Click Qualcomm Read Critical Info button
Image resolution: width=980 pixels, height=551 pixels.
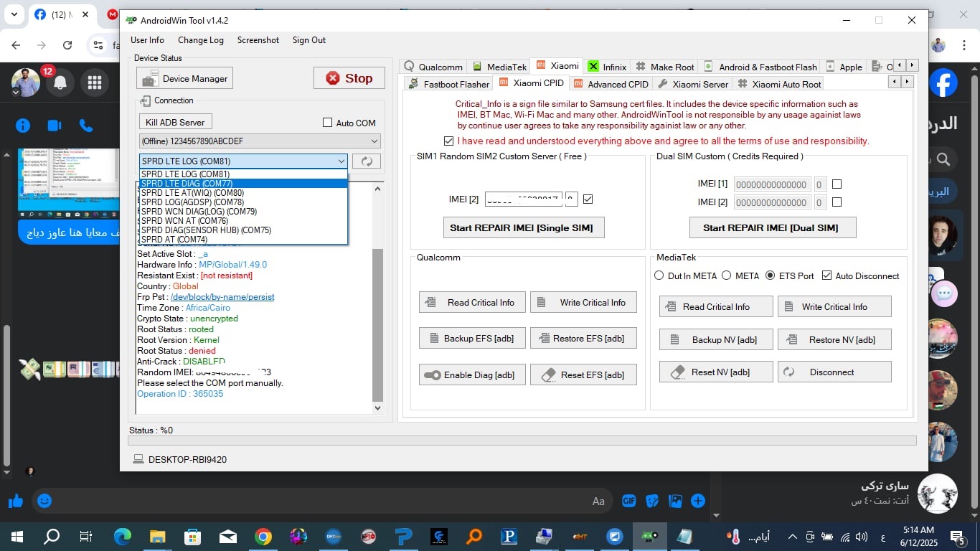472,302
